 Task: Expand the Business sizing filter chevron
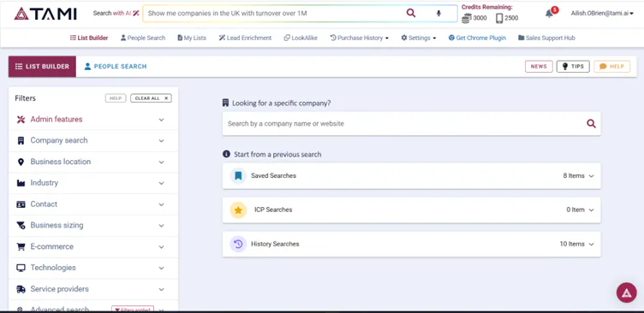(x=161, y=226)
